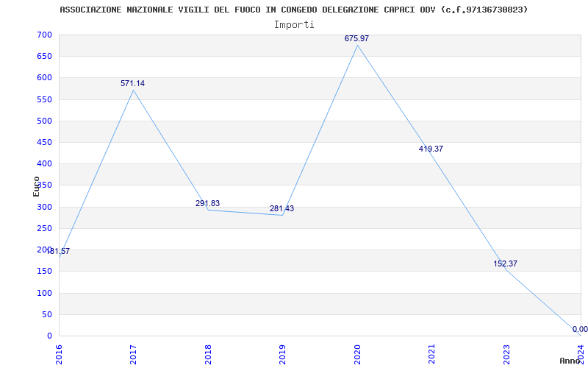
Task: Click the 300 y-axis tick label
Action: (x=44, y=207)
